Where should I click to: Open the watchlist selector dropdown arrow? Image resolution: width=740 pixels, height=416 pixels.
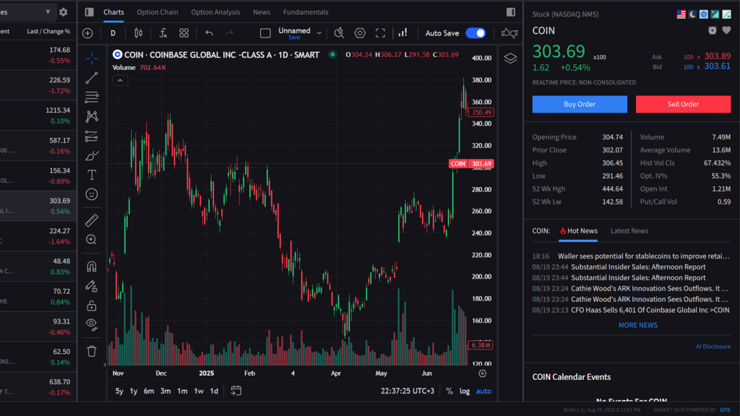[x=48, y=12]
